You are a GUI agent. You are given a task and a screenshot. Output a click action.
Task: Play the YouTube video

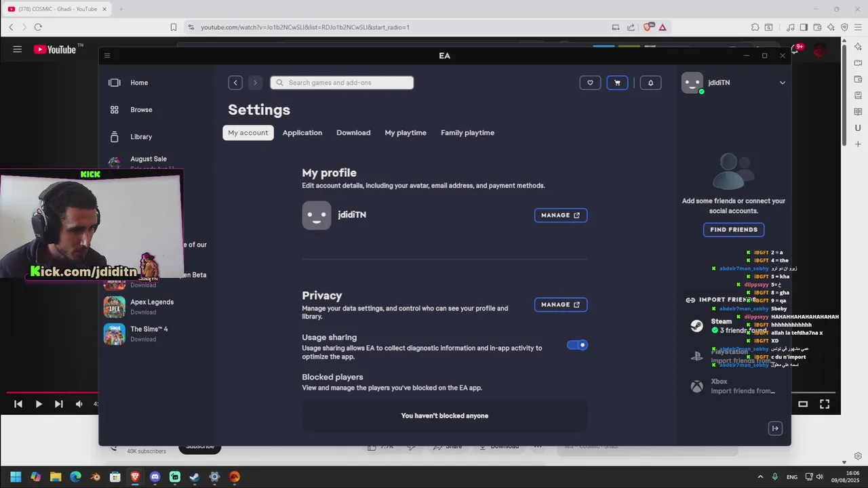coord(39,404)
